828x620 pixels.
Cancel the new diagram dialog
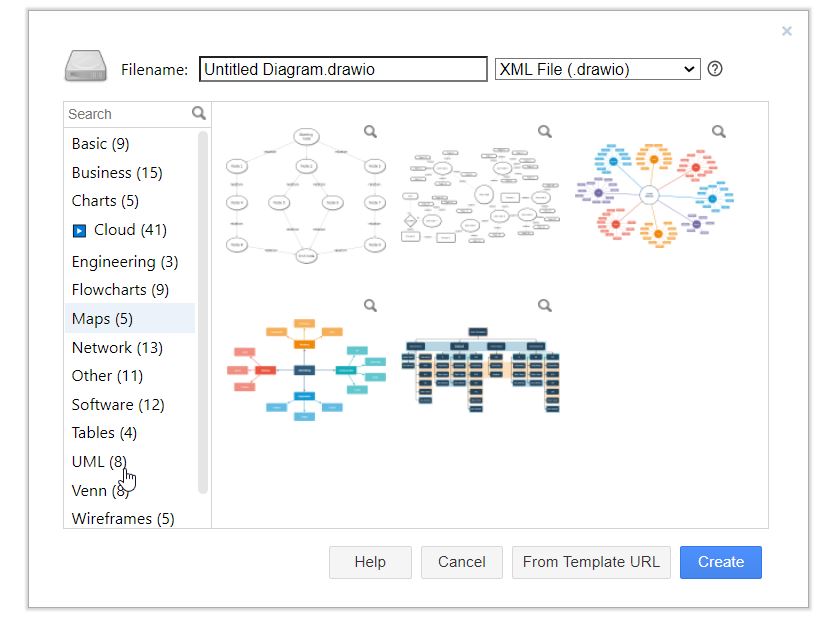pyautogui.click(x=461, y=562)
